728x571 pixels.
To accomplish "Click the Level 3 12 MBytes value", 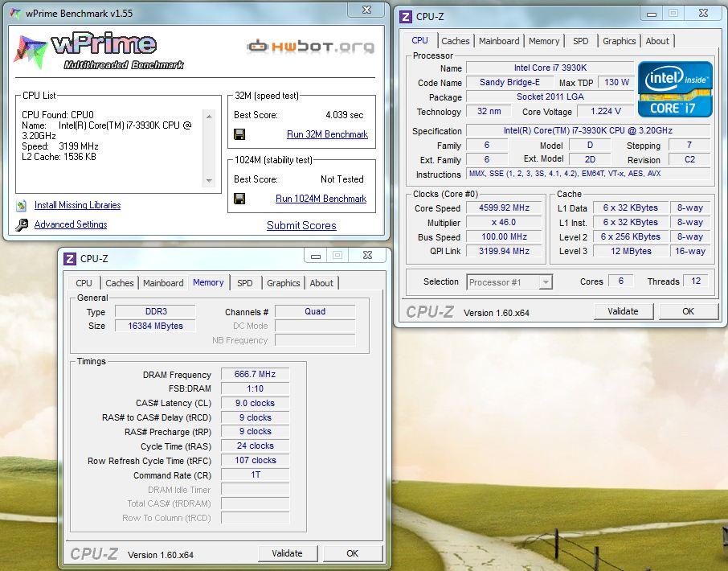I will pyautogui.click(x=631, y=251).
